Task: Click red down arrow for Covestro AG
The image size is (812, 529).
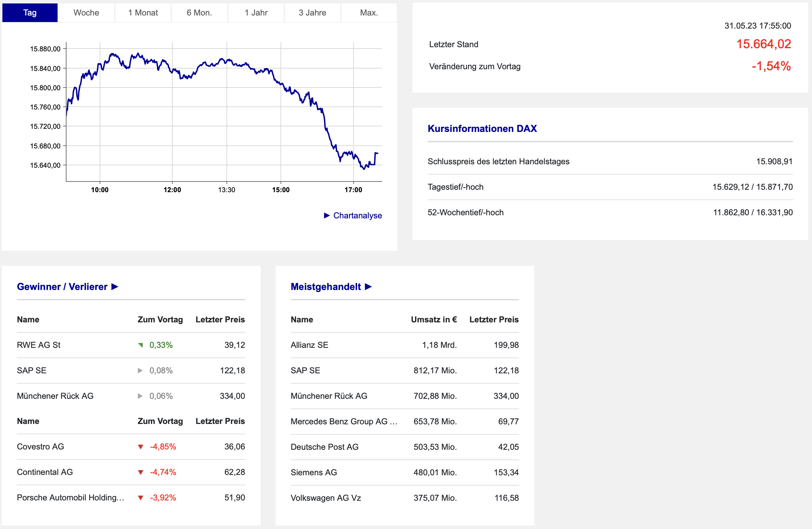Action: (x=140, y=447)
